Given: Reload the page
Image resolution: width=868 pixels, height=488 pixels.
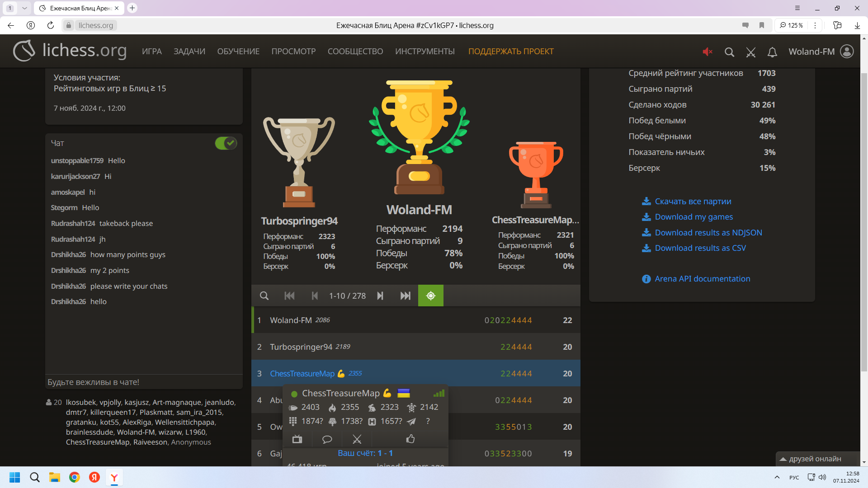Looking at the screenshot, I should 51,25.
